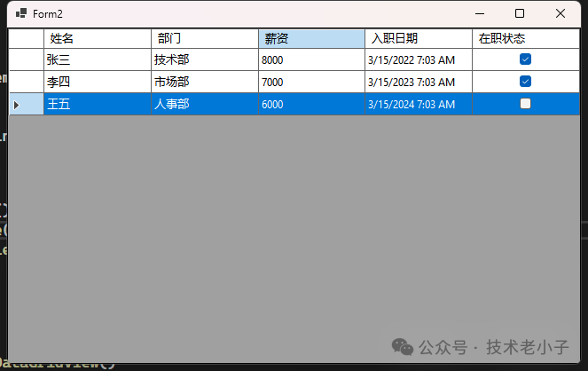
Task: Click the select-all corner header cell
Action: pos(26,38)
